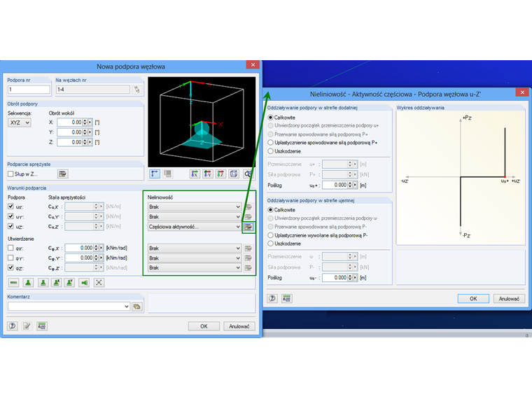Click the rotation Y angle field
Viewport: 532px width, 399px height.
(70, 132)
